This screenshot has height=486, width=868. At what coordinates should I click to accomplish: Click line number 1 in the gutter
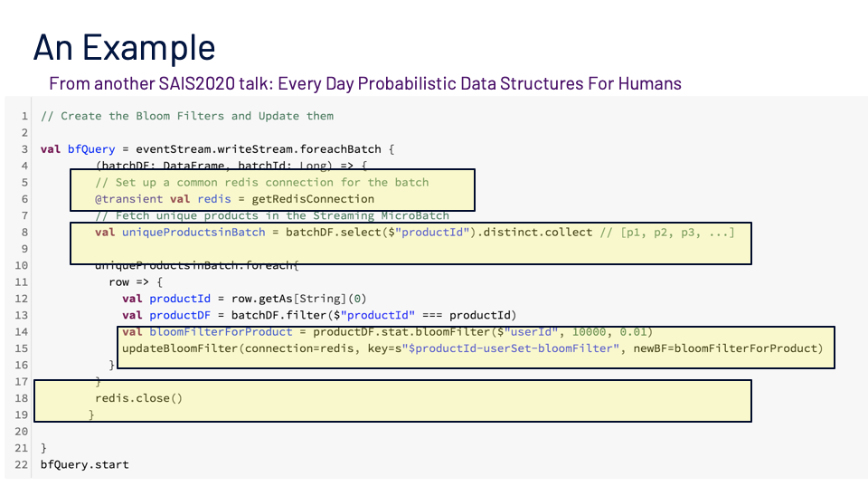(23, 116)
